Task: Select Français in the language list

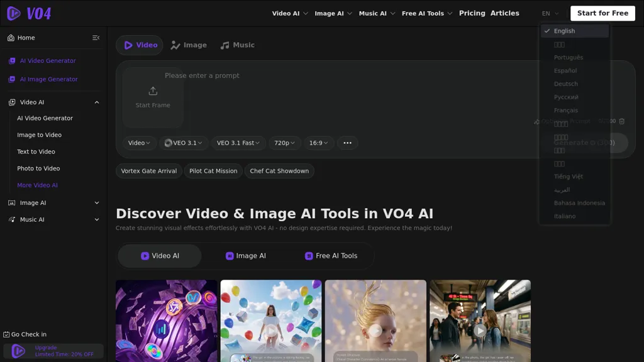Action: (x=575, y=110)
